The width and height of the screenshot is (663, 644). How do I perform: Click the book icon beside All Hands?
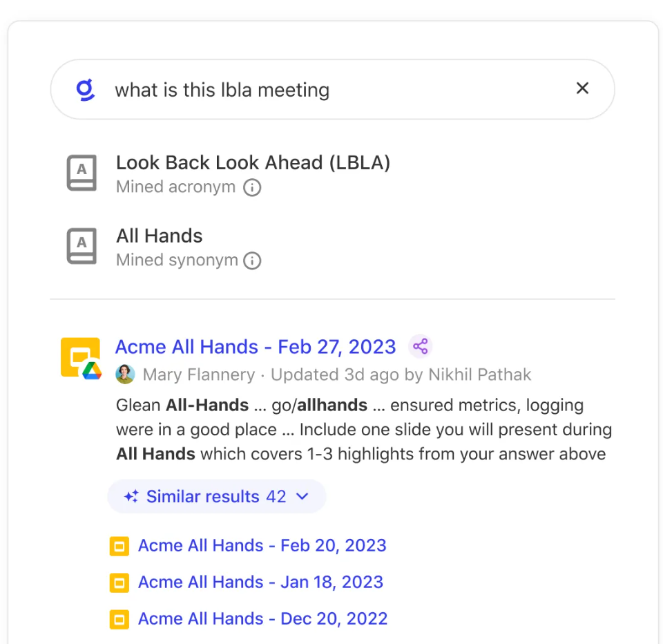pyautogui.click(x=81, y=246)
